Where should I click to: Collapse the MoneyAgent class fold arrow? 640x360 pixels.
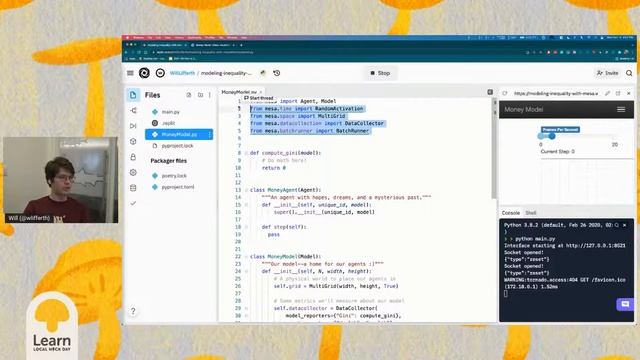tap(246, 190)
